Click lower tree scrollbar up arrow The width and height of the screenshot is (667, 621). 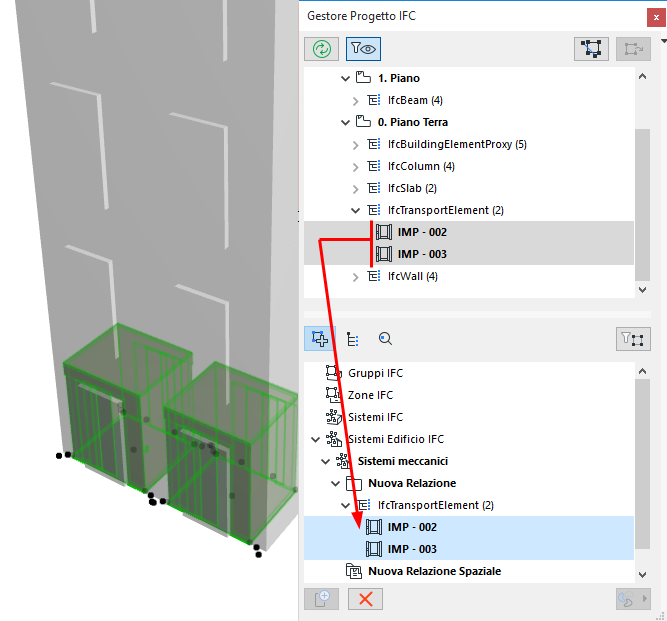(x=642, y=371)
